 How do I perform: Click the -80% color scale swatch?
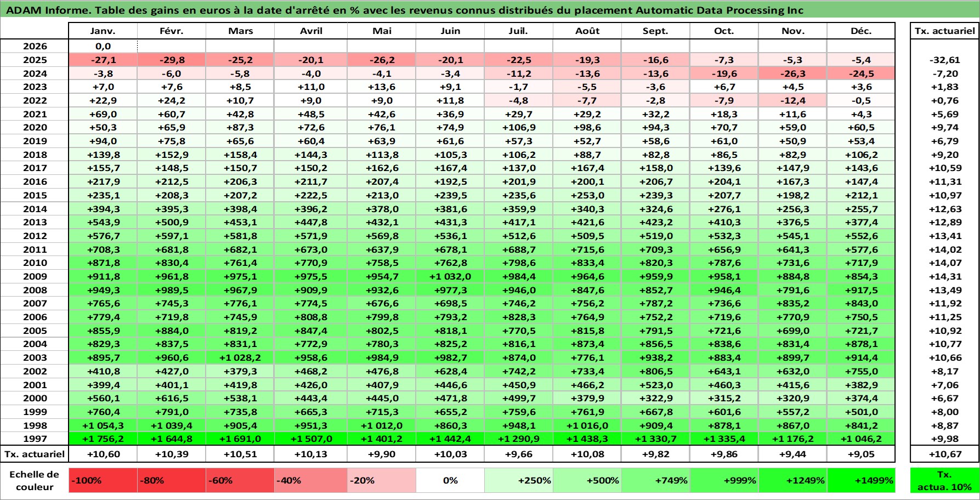click(172, 480)
